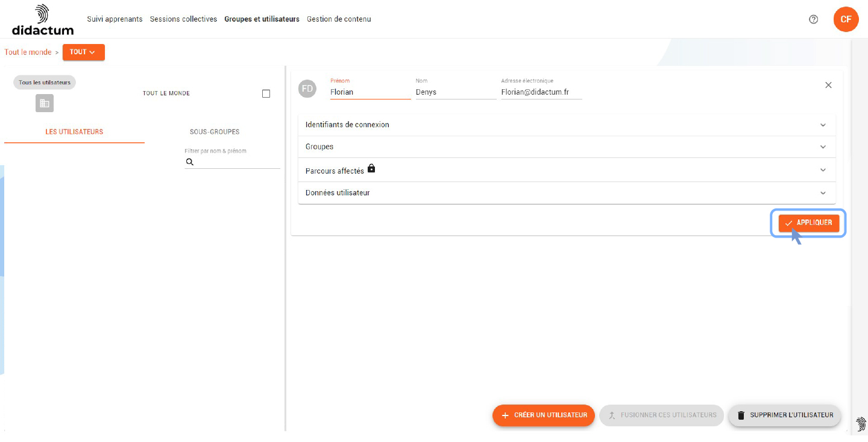868x442 pixels.
Task: Click Supprimer l'utilisateur button
Action: click(785, 415)
